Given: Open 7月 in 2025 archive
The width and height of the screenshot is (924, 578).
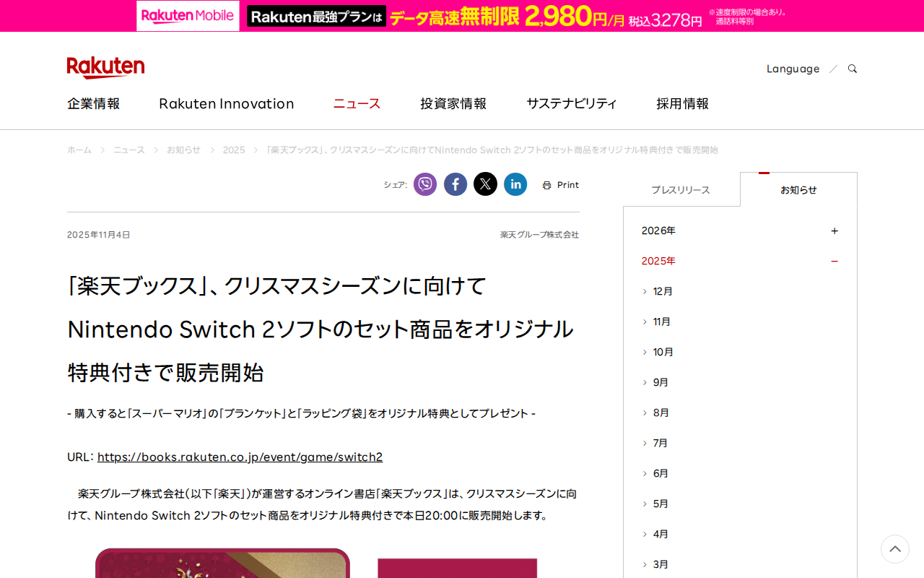Looking at the screenshot, I should point(661,443).
